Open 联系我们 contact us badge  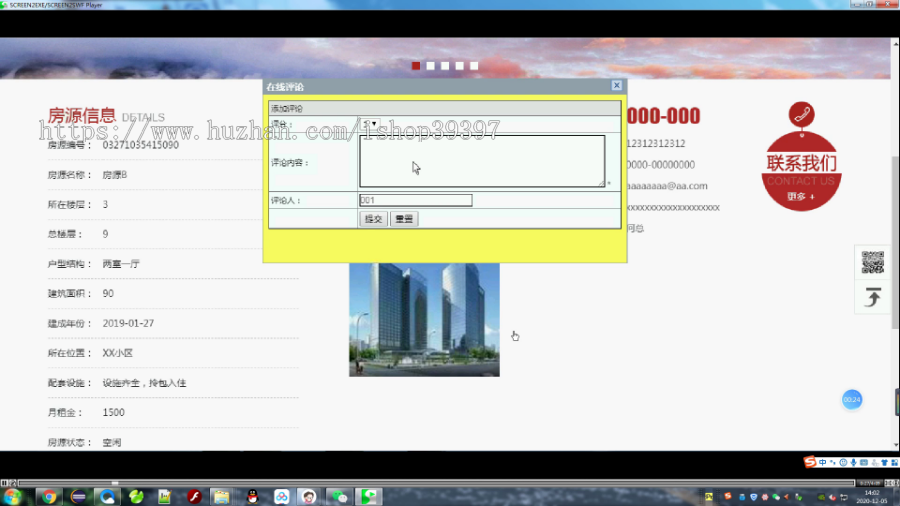tap(801, 171)
